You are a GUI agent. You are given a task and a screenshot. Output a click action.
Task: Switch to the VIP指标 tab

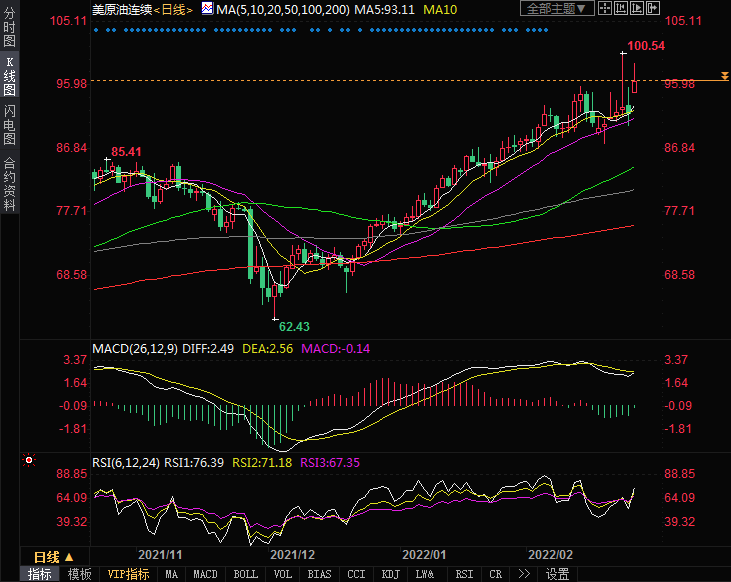tap(128, 574)
